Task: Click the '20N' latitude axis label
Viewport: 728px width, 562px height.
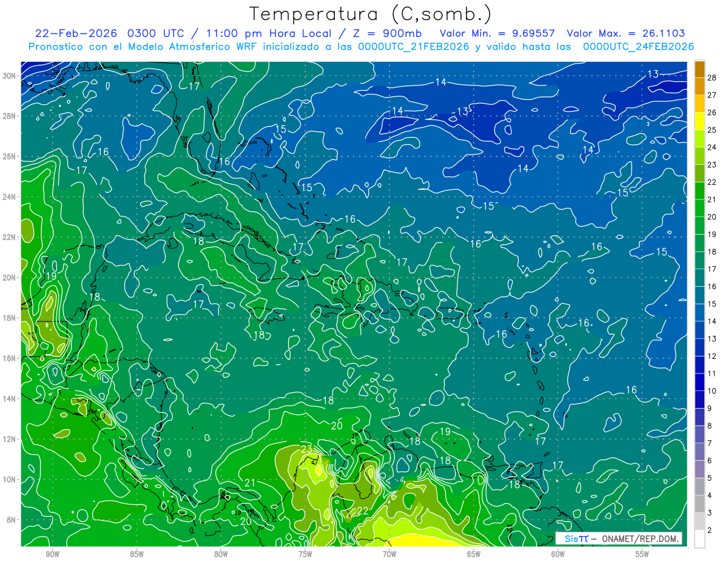Action: click(x=9, y=278)
